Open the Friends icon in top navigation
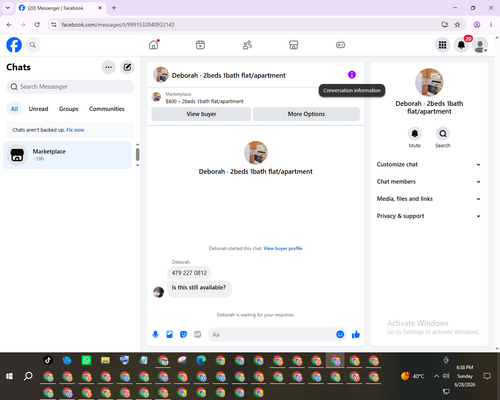 (247, 45)
